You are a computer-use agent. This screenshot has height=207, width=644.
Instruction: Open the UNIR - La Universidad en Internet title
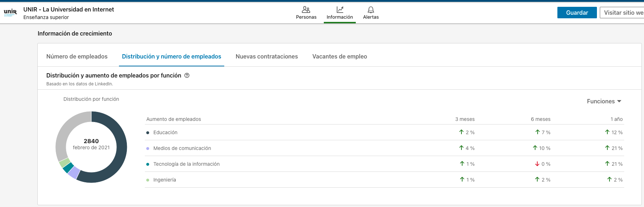click(x=69, y=9)
